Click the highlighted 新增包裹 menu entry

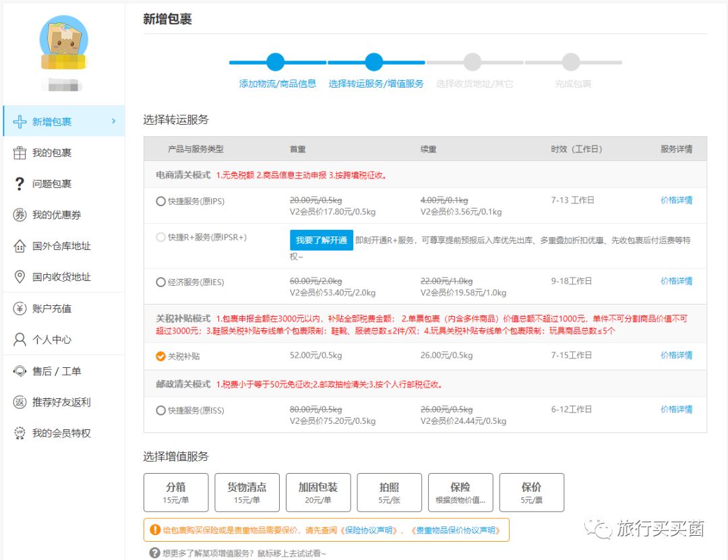point(51,121)
